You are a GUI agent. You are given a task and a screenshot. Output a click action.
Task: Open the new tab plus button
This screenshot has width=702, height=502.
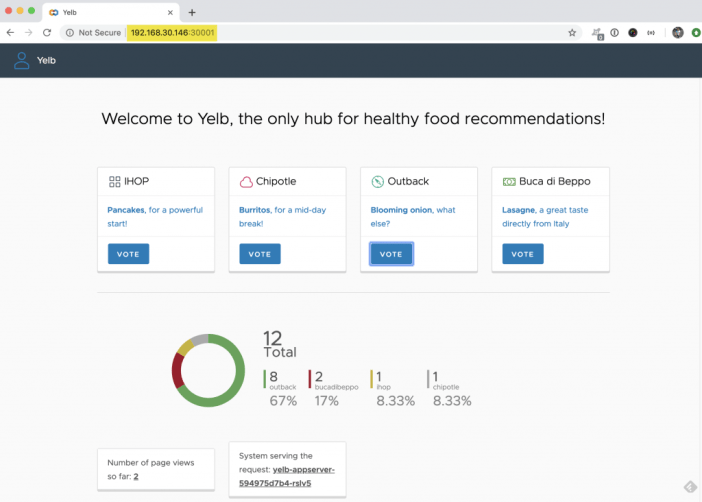click(192, 13)
